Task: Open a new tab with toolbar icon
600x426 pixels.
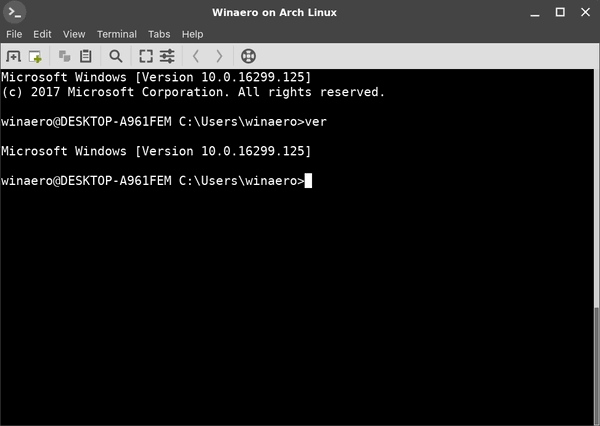Action: [x=14, y=56]
